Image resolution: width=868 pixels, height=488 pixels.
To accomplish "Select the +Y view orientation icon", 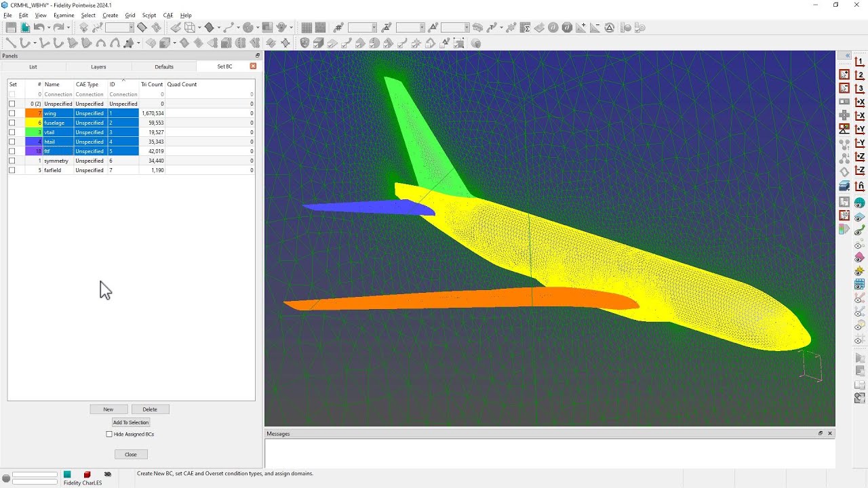I will pyautogui.click(x=859, y=129).
